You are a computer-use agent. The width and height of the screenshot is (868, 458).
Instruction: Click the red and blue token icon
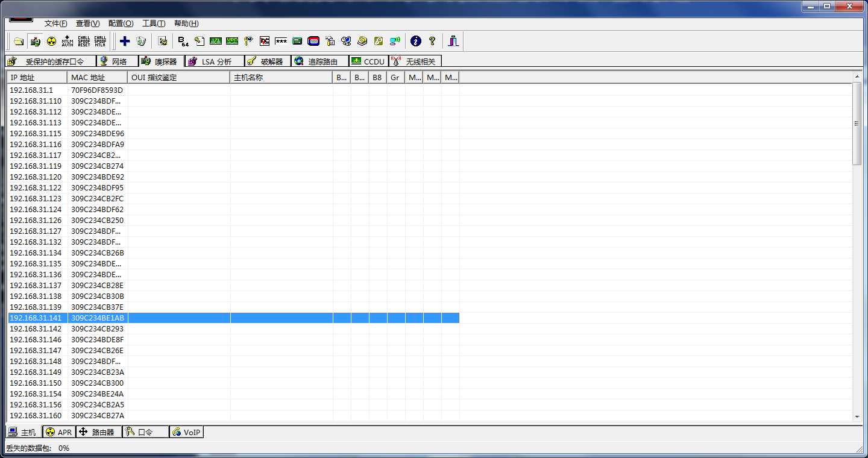point(313,41)
